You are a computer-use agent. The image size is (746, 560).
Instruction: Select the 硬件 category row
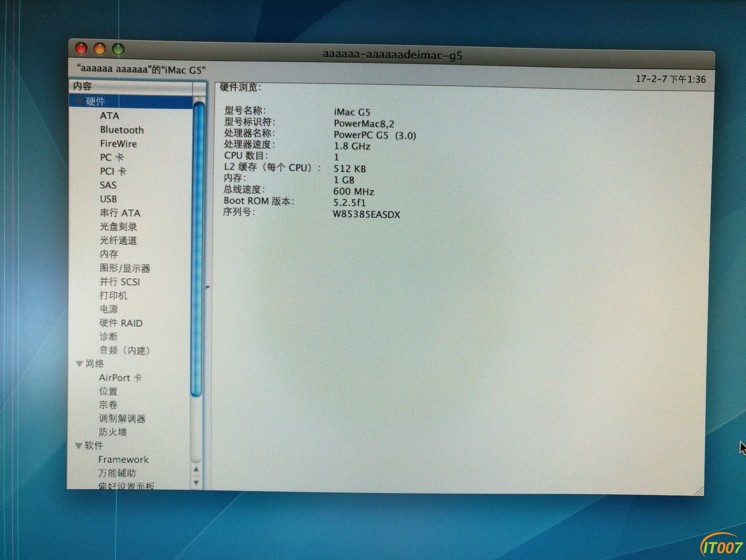coord(131,102)
